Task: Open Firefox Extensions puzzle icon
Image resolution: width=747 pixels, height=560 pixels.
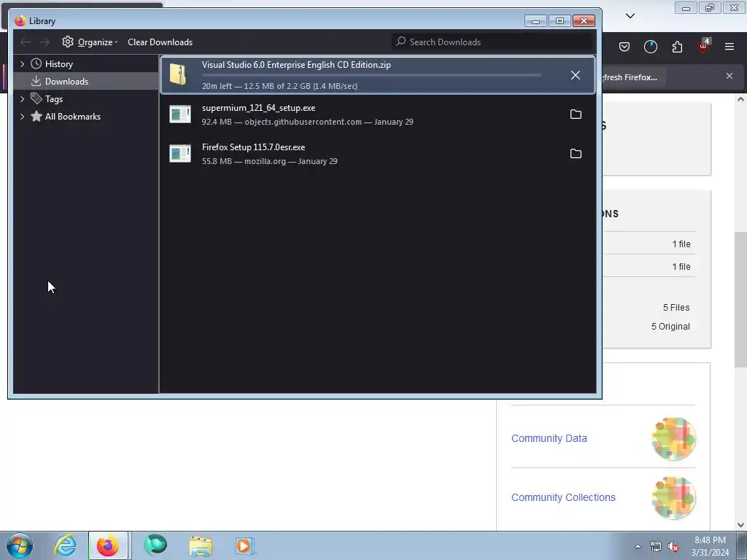Action: [x=677, y=47]
